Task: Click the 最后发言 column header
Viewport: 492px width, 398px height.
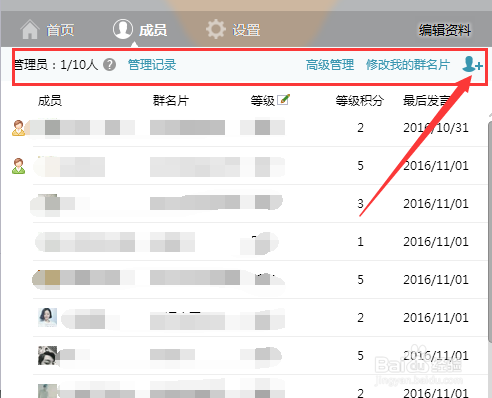Action: [426, 100]
